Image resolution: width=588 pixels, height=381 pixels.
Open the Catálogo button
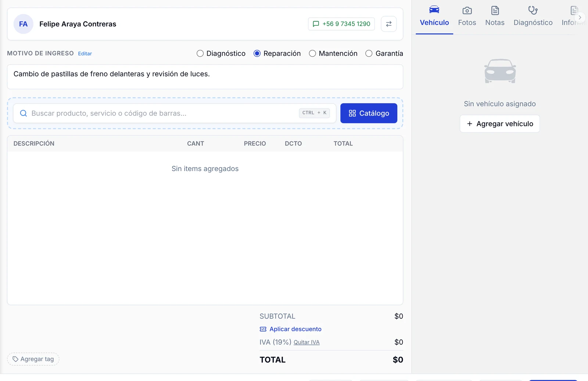pos(369,113)
